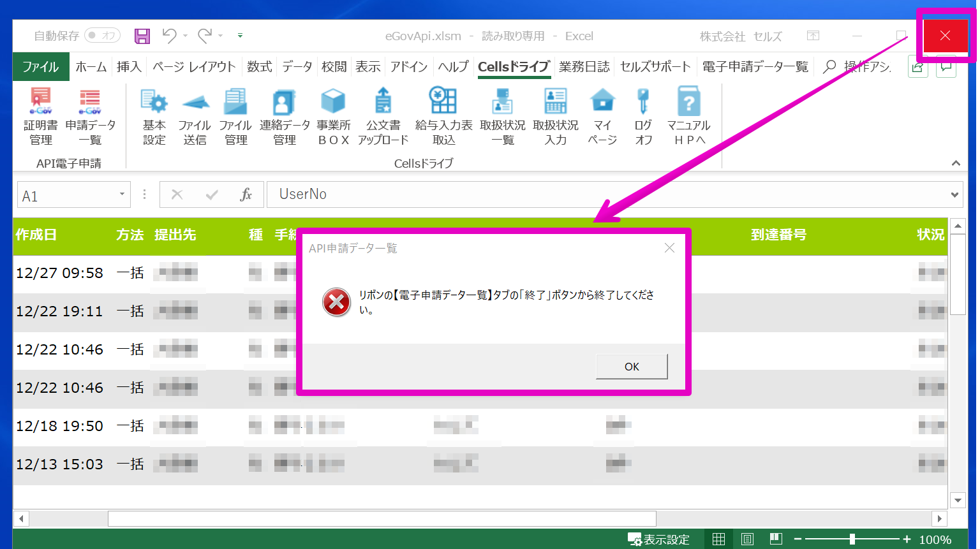Toggle the 自動保存 AutoSave switch
Image resolution: width=980 pixels, height=549 pixels.
(x=103, y=36)
